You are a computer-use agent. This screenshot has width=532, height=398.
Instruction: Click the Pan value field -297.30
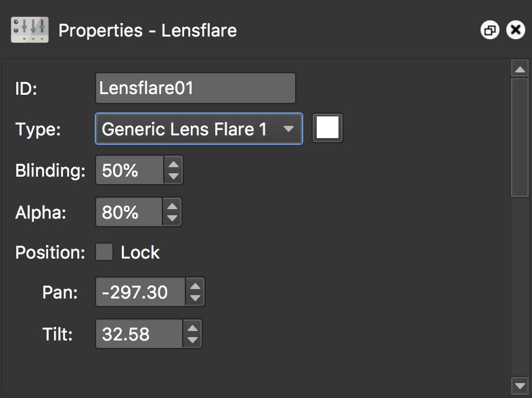pyautogui.click(x=140, y=292)
